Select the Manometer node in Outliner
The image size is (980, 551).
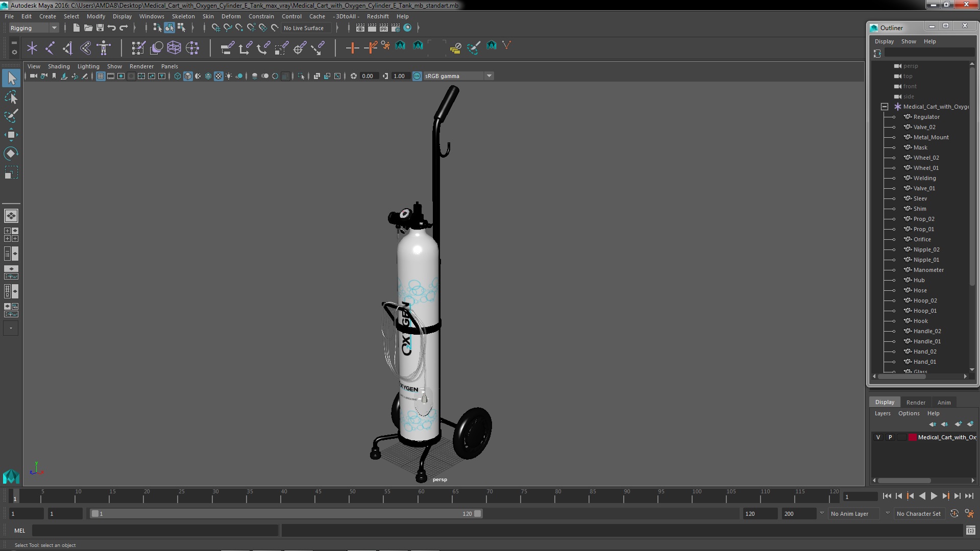pyautogui.click(x=928, y=270)
